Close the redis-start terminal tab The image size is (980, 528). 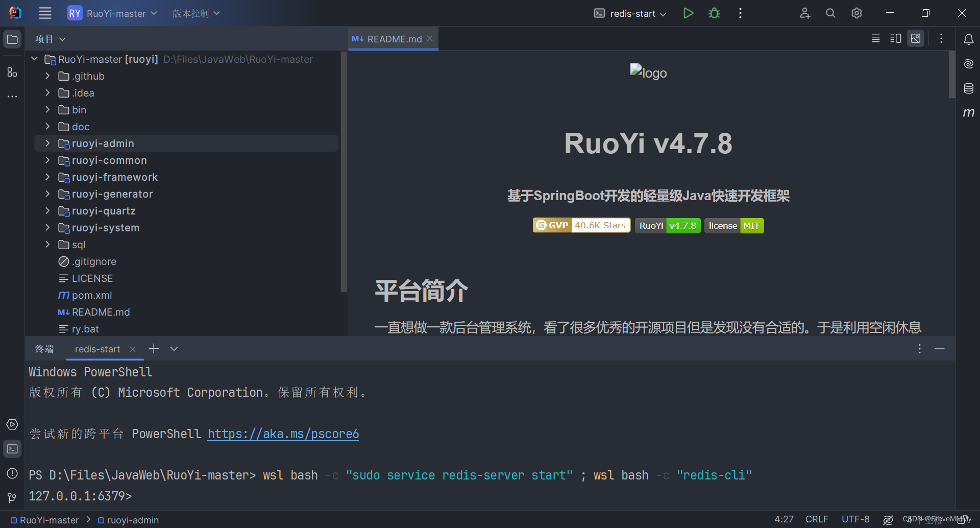click(133, 349)
